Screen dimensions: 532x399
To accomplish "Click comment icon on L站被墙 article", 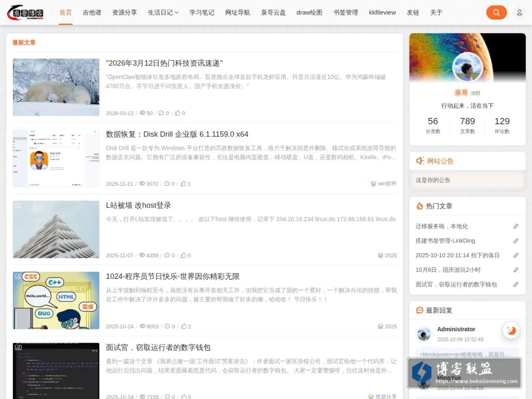I will tap(167, 255).
